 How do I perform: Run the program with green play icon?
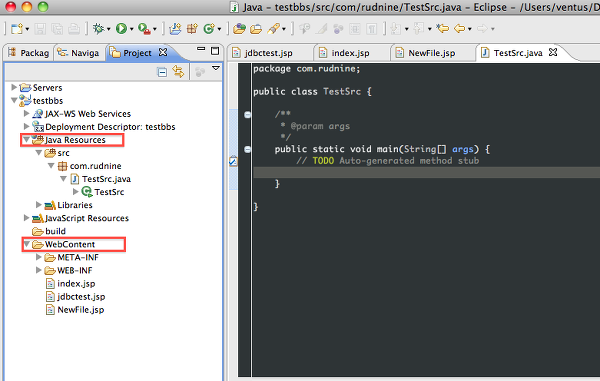121,29
